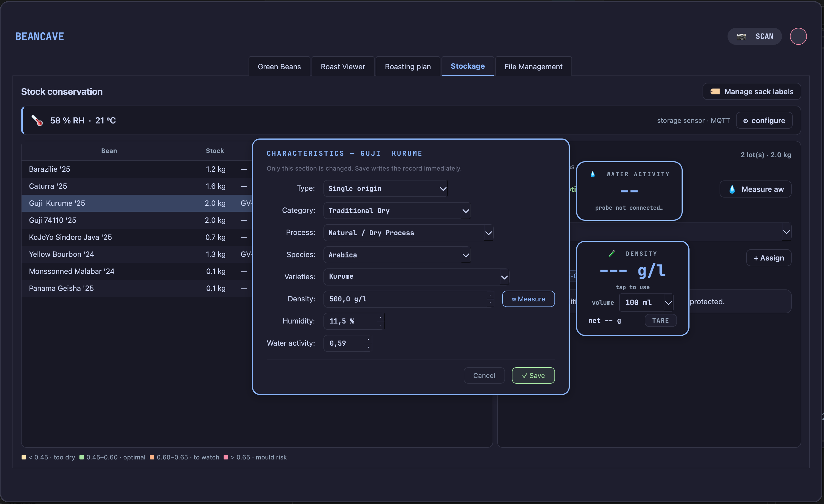
Task: Open the Species dropdown Arabica
Action: point(397,255)
